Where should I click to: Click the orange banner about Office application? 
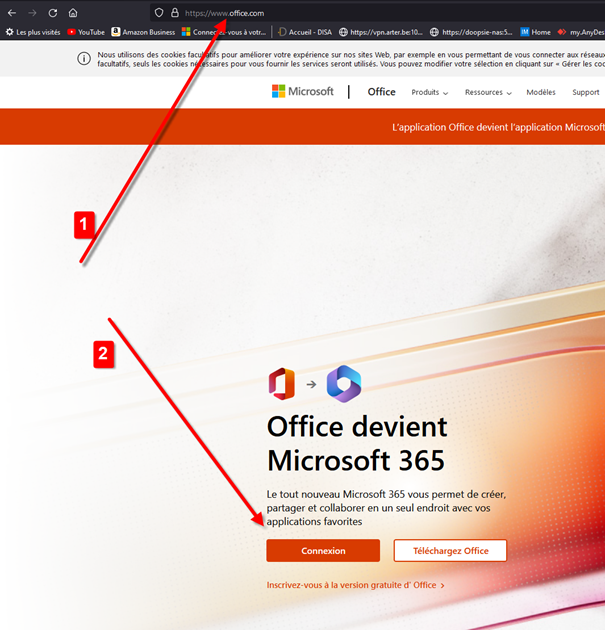coord(302,127)
